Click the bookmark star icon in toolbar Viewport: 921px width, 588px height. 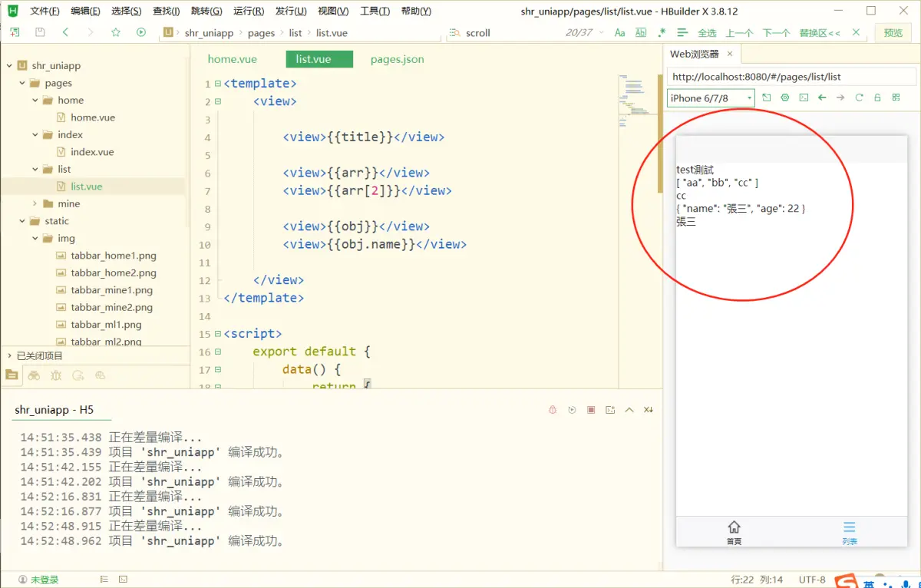[116, 32]
